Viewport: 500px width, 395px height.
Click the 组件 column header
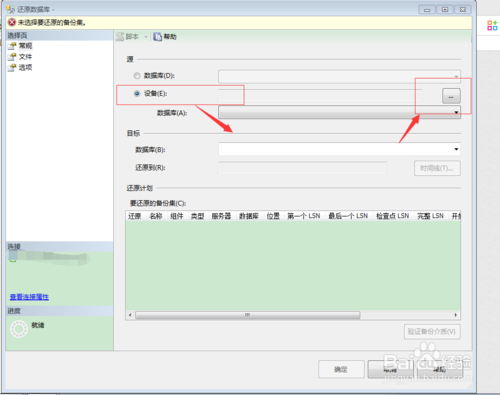(x=177, y=216)
